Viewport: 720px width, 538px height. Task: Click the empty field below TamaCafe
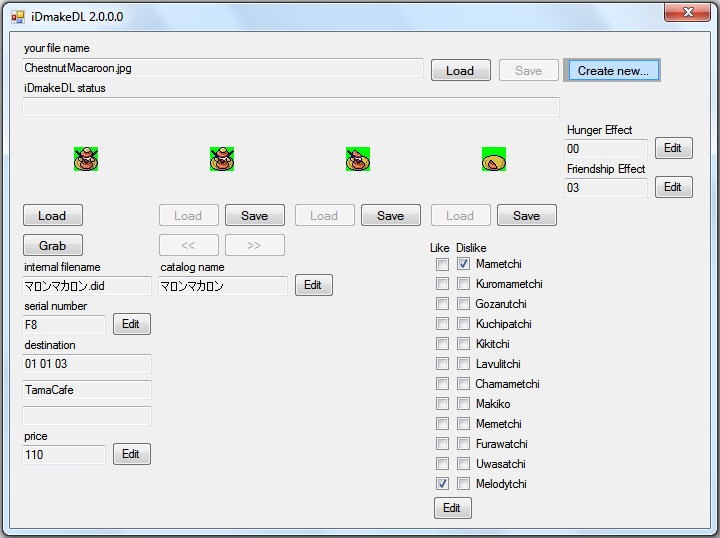pyautogui.click(x=87, y=416)
